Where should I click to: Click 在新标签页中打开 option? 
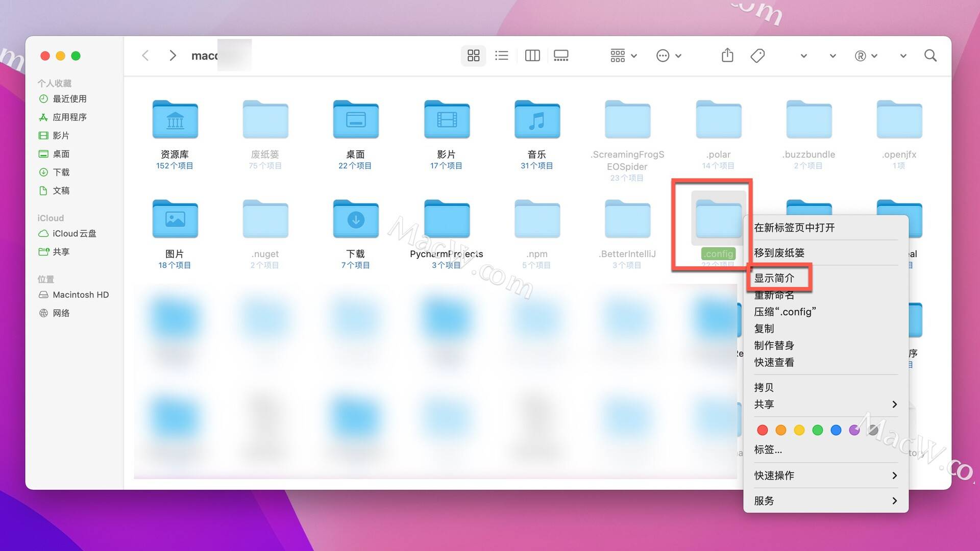point(794,228)
